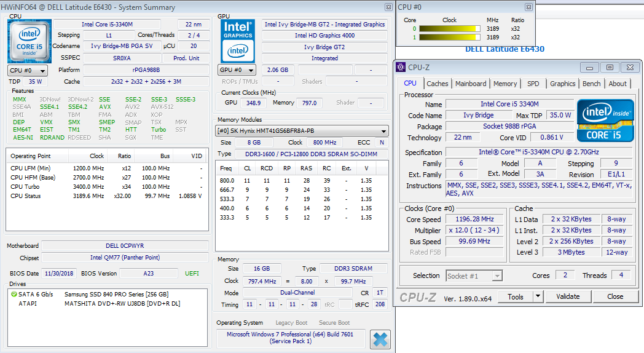Click the MATSHITA DVD+-RW drive entry
Image resolution: width=644 pixels, height=353 pixels.
pos(122,303)
